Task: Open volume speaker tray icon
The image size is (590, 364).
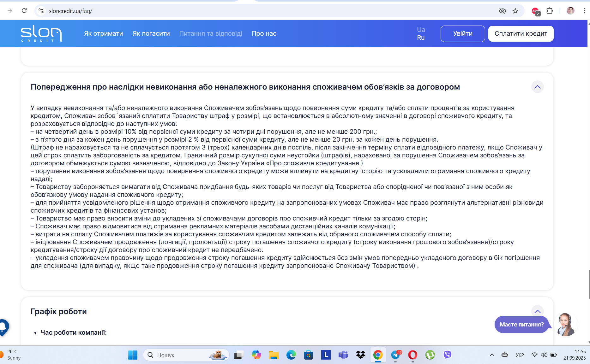Action: coord(544,355)
